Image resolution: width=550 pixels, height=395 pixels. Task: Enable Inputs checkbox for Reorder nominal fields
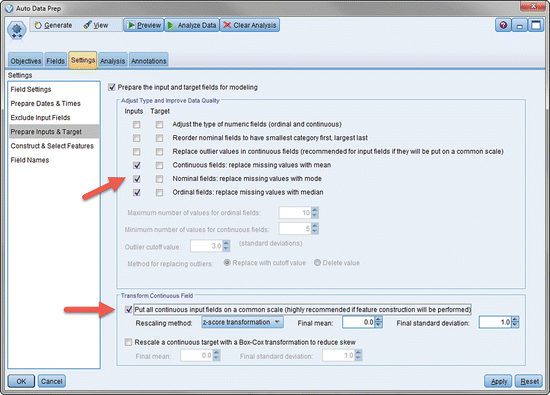coord(136,138)
